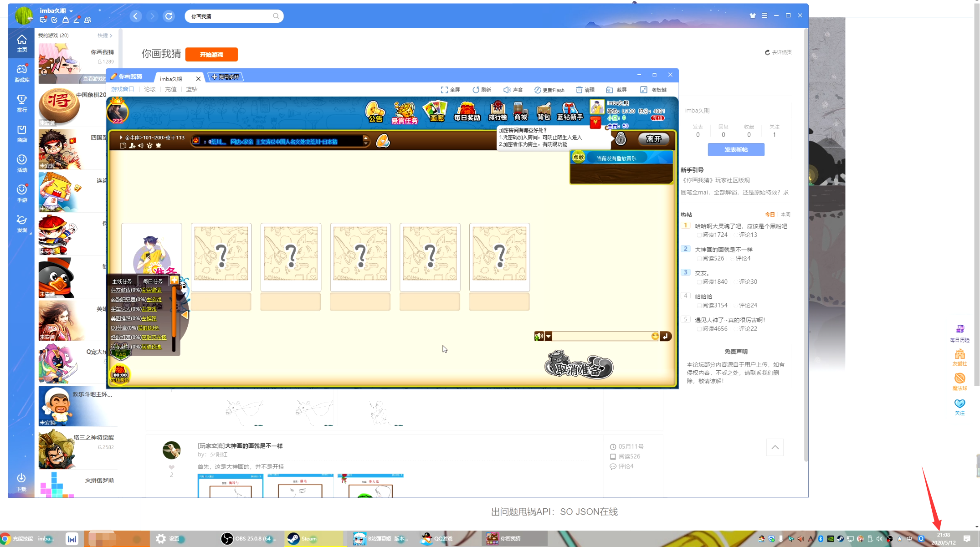Click the 发表新帖 post button
Screen dimensions: 980x547
pos(735,149)
